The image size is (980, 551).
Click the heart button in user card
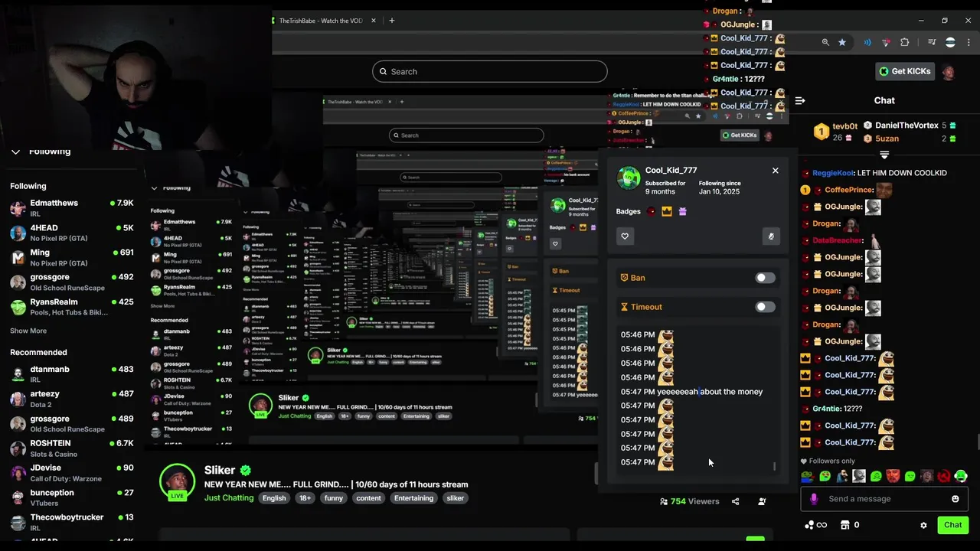click(x=625, y=236)
